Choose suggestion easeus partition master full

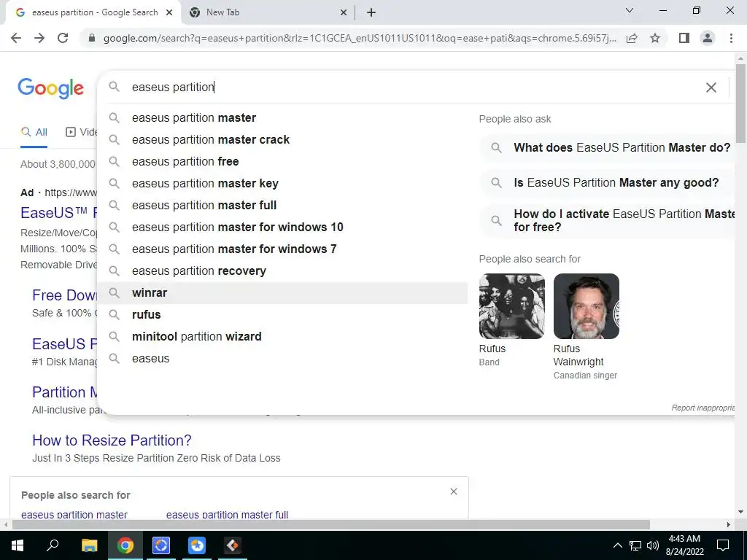tap(282, 205)
